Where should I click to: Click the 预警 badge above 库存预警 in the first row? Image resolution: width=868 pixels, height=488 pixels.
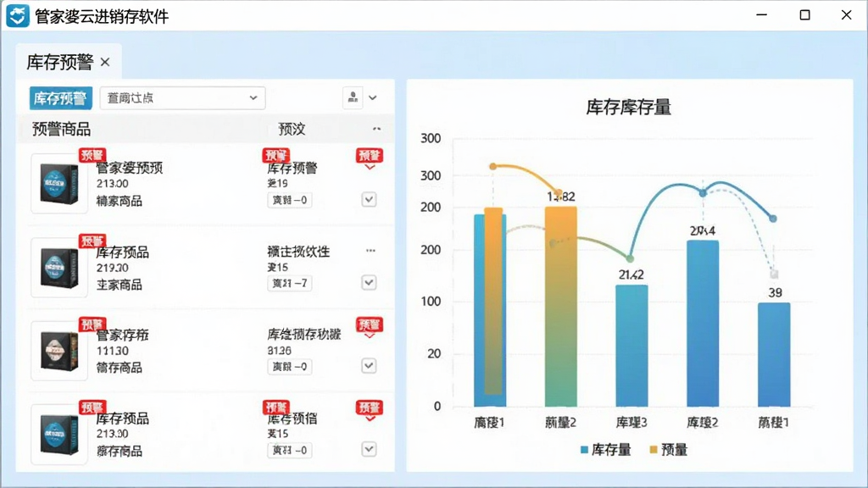(x=275, y=156)
